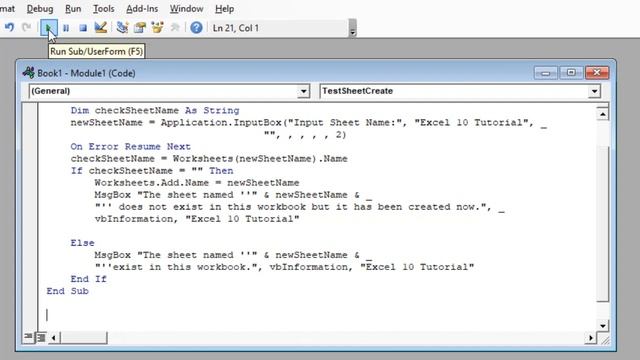The width and height of the screenshot is (640, 360).
Task: Click the Undo toolbar icon
Action: 9,28
